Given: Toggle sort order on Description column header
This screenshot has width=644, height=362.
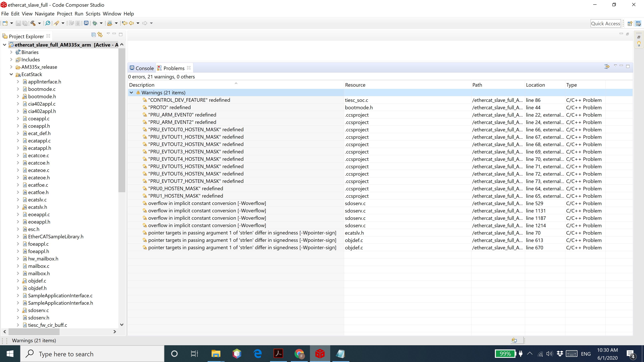Looking at the screenshot, I should 142,85.
